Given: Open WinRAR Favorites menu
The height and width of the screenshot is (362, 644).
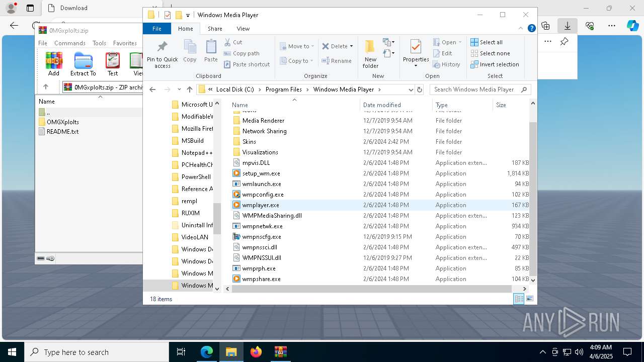Looking at the screenshot, I should point(125,43).
